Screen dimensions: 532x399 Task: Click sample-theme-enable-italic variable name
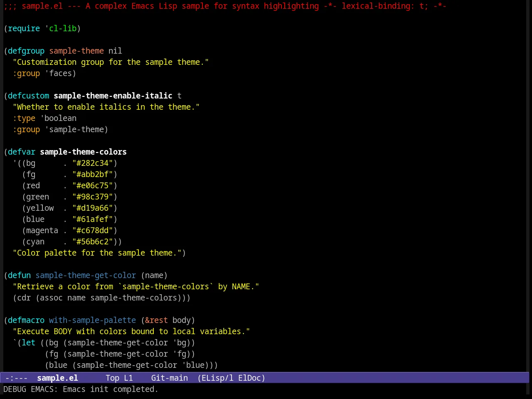[113, 96]
